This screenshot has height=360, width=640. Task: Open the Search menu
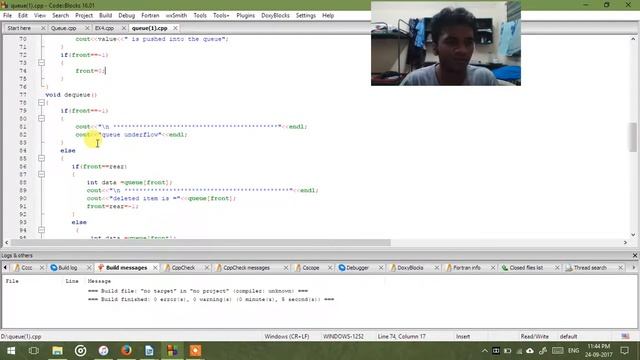tap(60, 16)
